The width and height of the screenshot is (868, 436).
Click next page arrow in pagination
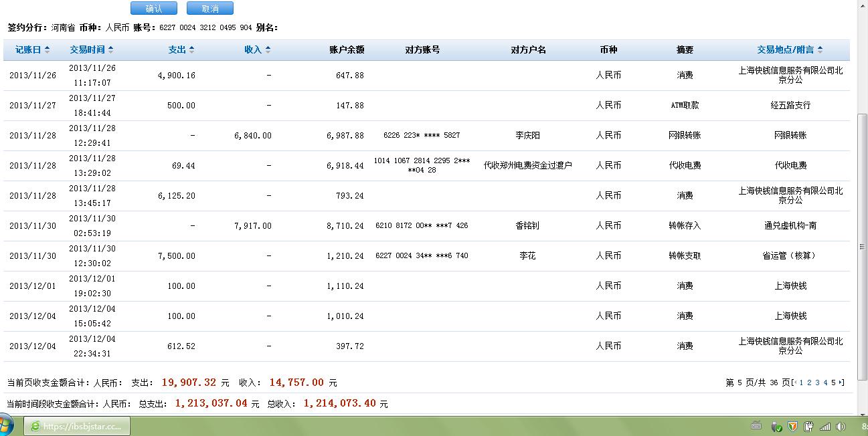click(x=841, y=383)
